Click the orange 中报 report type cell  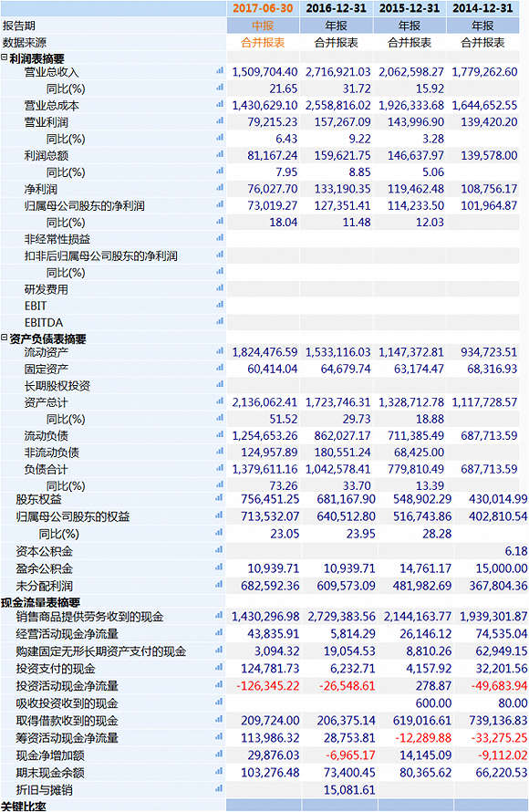click(x=263, y=26)
